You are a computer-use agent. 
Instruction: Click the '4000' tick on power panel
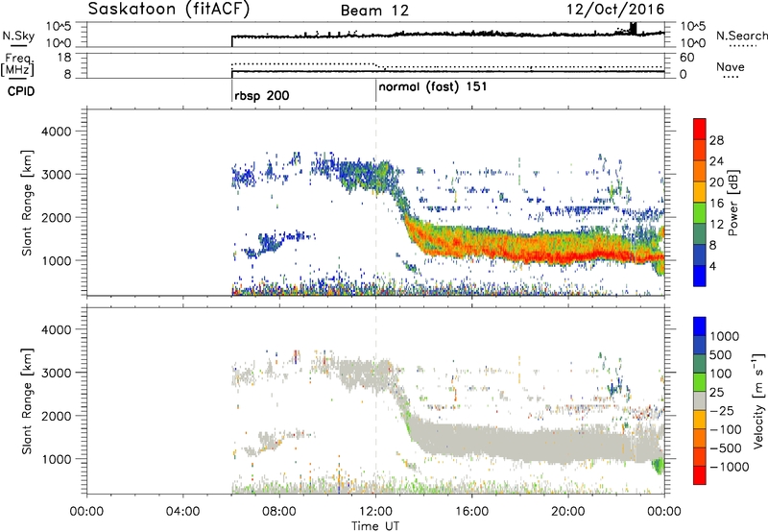click(56, 132)
